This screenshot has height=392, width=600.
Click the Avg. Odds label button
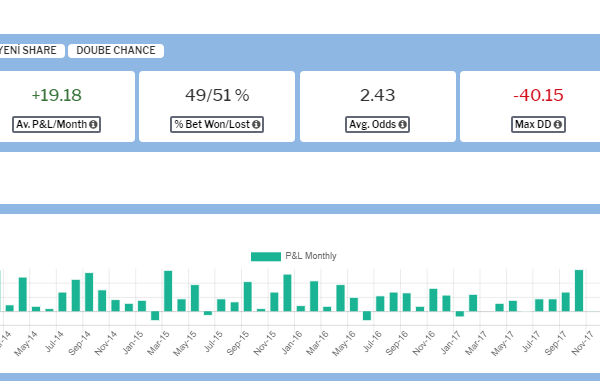pyautogui.click(x=377, y=124)
